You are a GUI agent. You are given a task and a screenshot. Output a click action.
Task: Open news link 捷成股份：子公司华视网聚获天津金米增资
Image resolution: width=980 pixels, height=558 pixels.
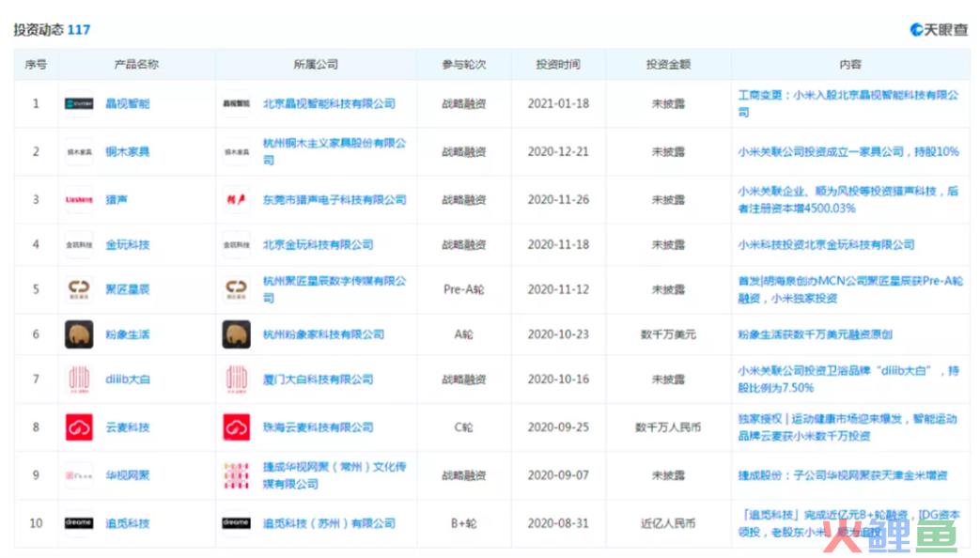pyautogui.click(x=843, y=475)
